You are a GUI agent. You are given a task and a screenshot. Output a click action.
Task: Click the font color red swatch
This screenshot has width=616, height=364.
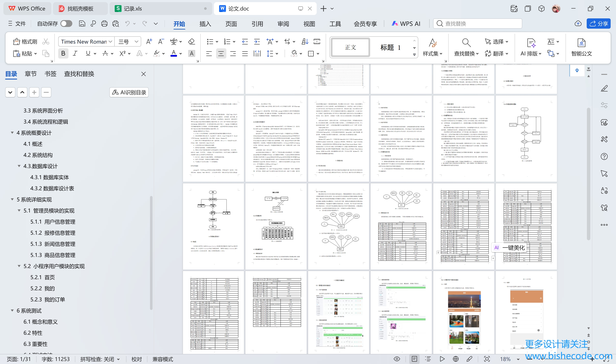pyautogui.click(x=174, y=53)
